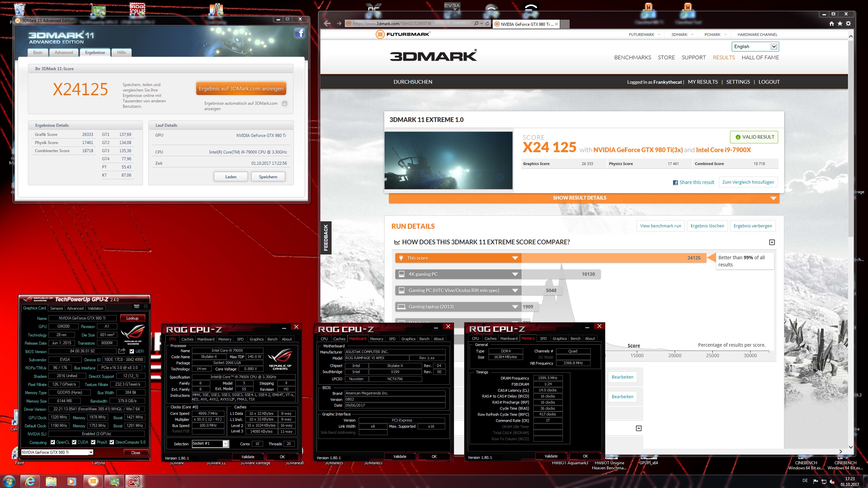Open browser favorites star icon
Screen dimensions: 868x488
pos(840,23)
